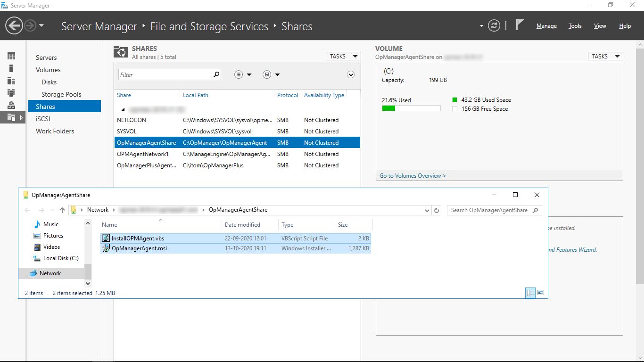This screenshot has width=644, height=362.
Task: Select InstallOPMAgent.vbs file in Explorer
Action: click(x=138, y=239)
